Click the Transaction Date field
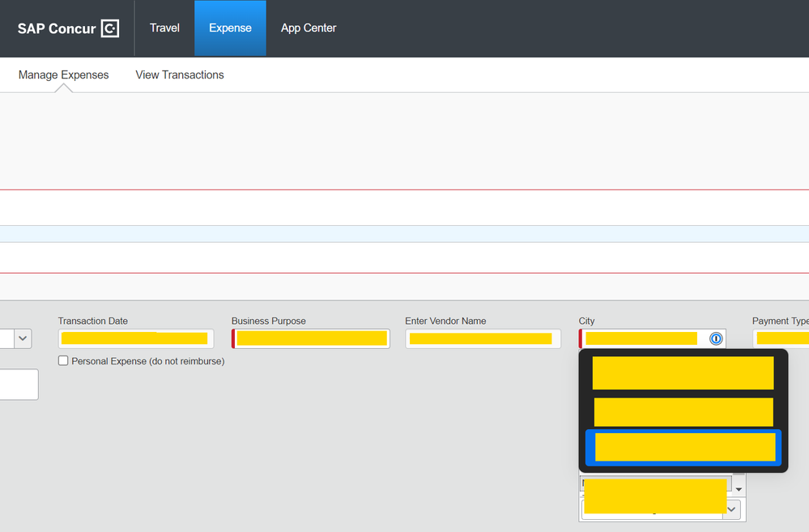Screen dimensions: 809x532 pos(135,338)
